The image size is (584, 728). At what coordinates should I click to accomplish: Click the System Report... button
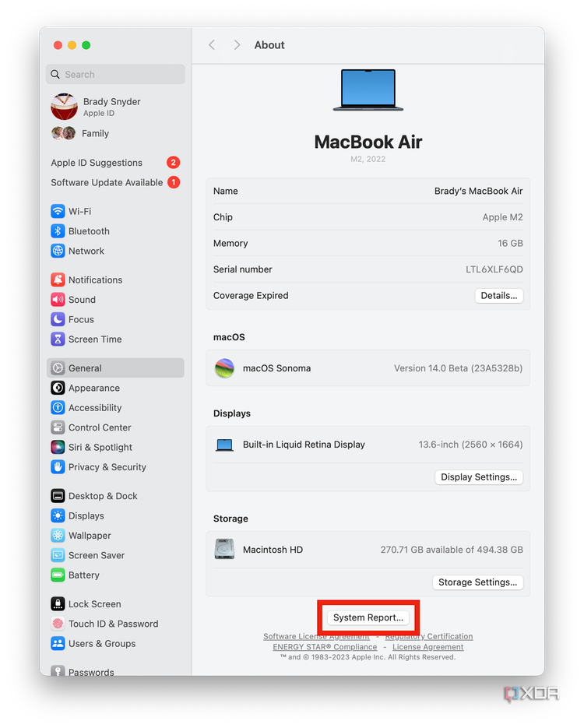[x=368, y=617]
